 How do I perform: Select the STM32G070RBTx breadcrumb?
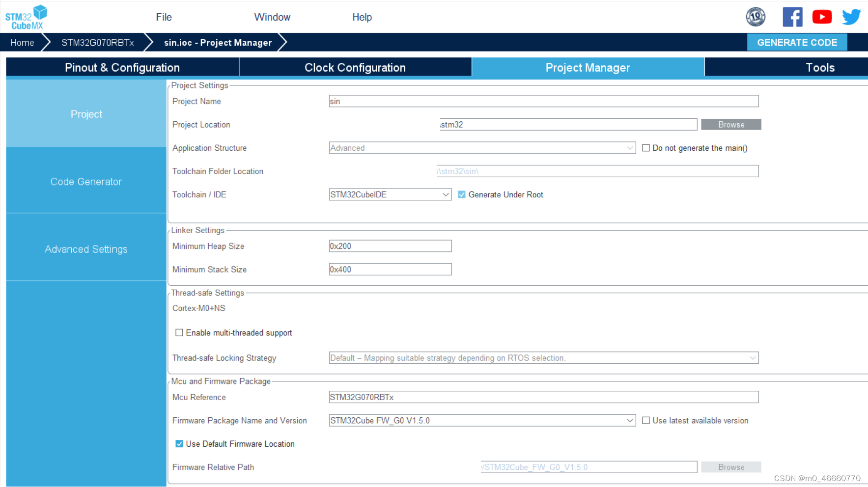pos(97,43)
